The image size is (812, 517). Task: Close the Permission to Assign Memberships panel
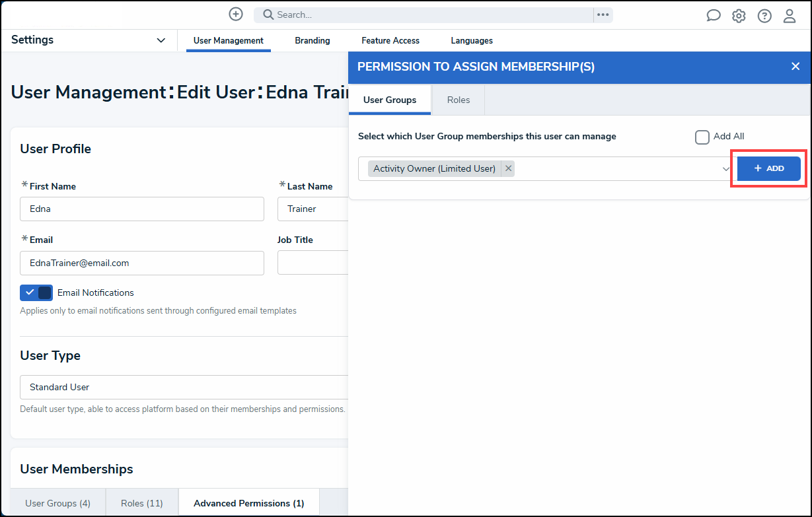click(795, 66)
